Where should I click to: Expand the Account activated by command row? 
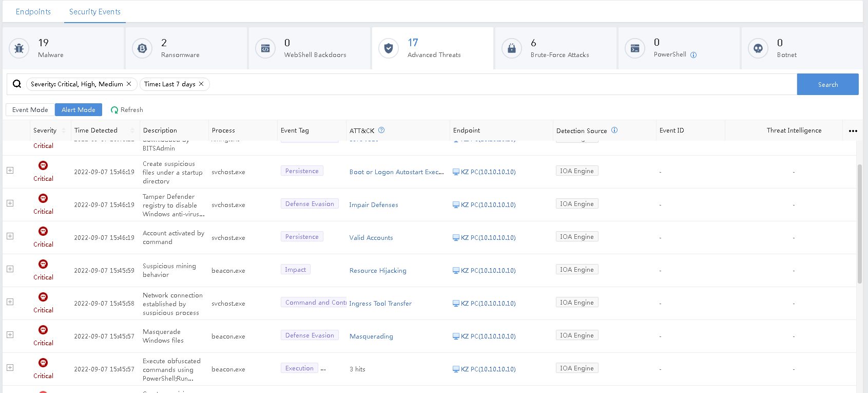pyautogui.click(x=10, y=236)
